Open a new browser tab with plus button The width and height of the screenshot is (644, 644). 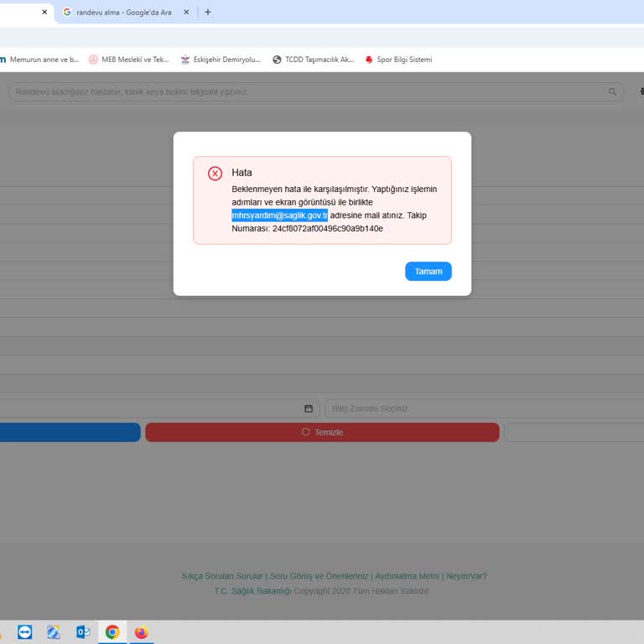coord(208,13)
